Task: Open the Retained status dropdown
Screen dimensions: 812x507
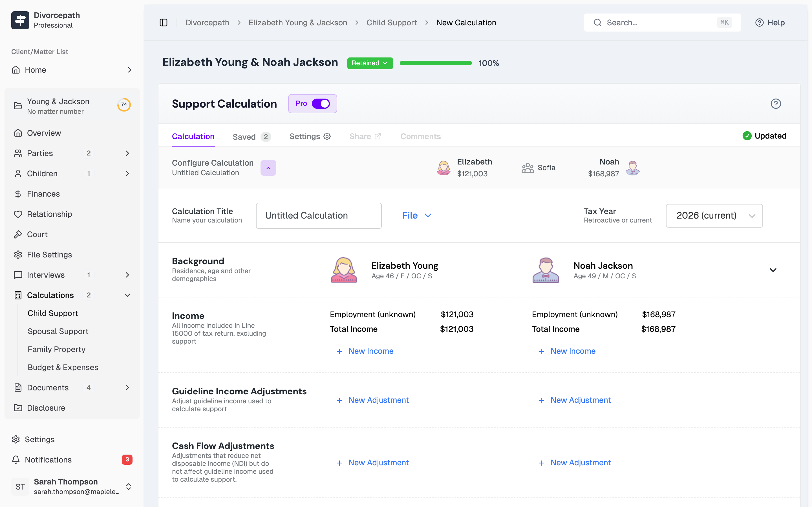Action: pyautogui.click(x=370, y=63)
